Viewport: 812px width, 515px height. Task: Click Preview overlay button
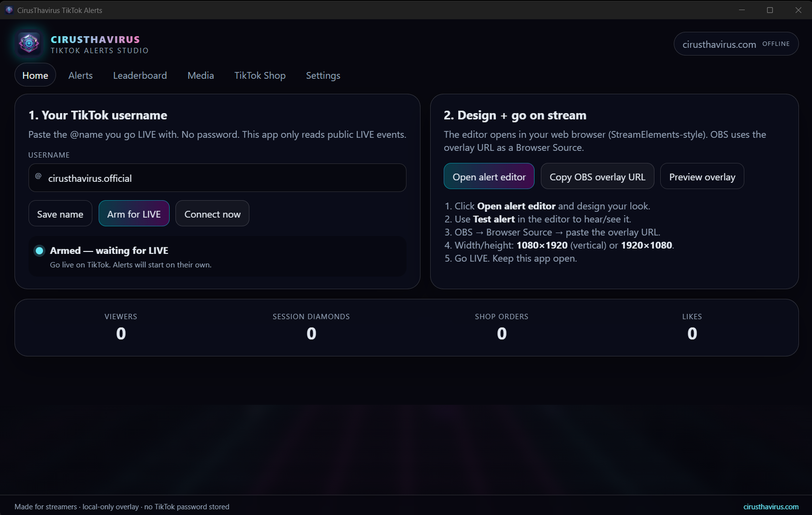click(702, 176)
